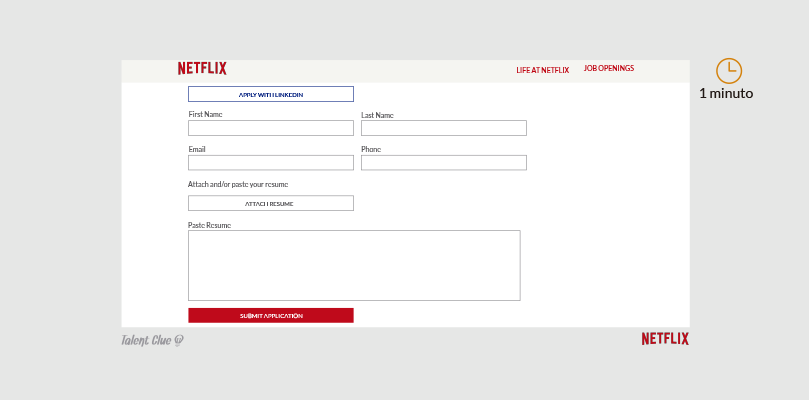Open the Life at Netflix page

click(543, 70)
